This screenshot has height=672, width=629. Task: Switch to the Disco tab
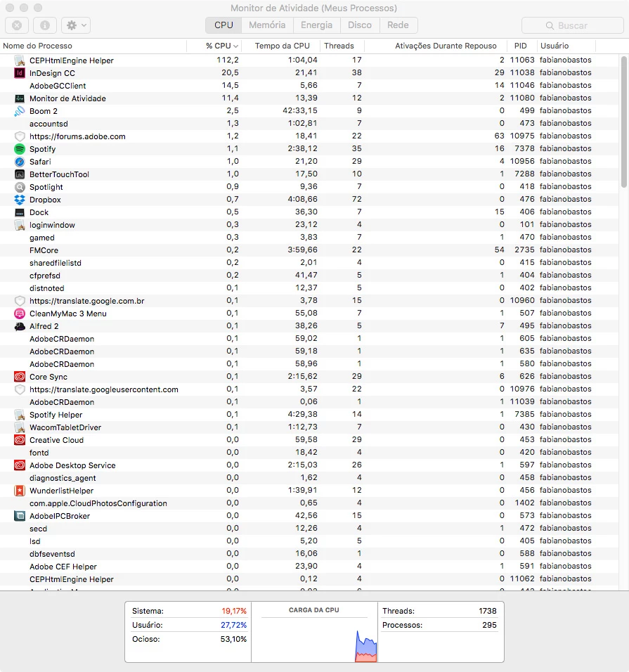coord(360,25)
